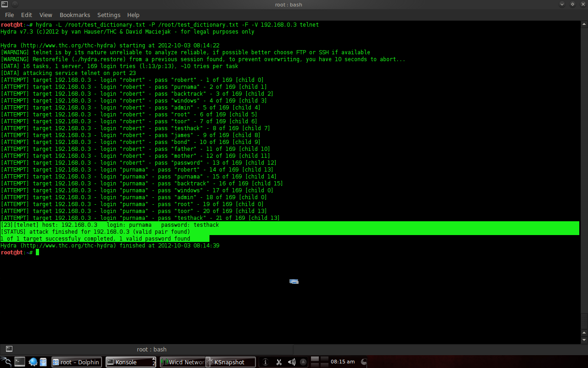Switch to the Wicd Network taskbar window
Image resolution: width=588 pixels, height=368 pixels.
(x=183, y=362)
